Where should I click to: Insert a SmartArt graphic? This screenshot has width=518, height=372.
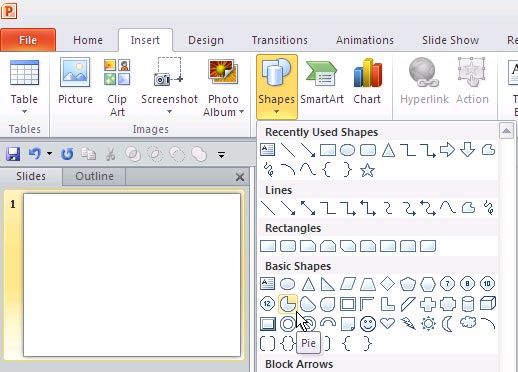pos(322,81)
